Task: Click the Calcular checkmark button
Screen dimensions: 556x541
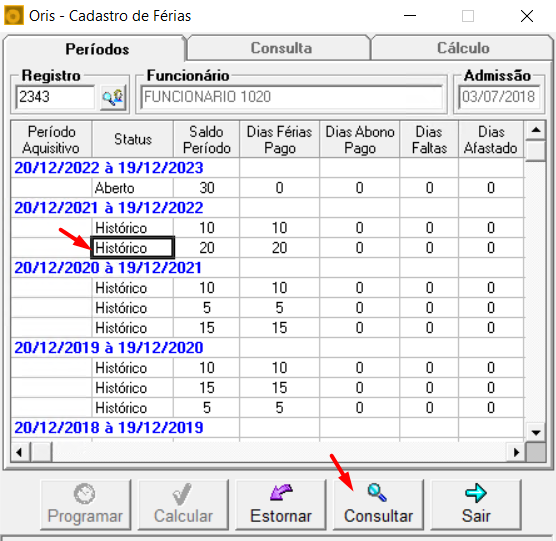Action: [x=183, y=504]
